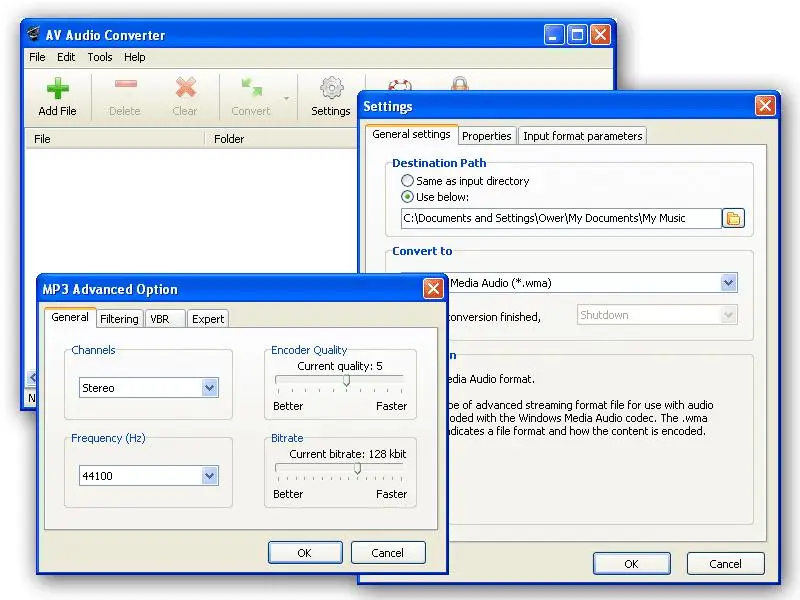Screen dimensions: 800x600
Task: Switch to the Input format parameters tab
Action: pyautogui.click(x=583, y=136)
